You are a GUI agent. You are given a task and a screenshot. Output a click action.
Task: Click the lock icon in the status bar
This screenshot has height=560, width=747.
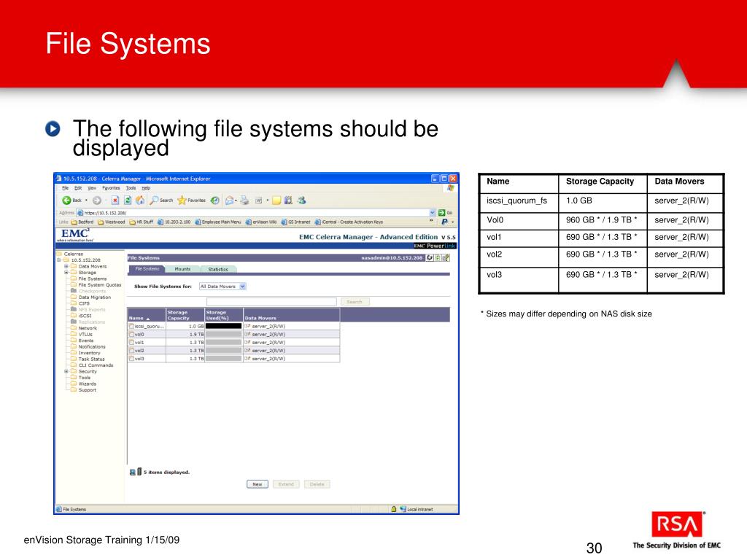click(393, 509)
